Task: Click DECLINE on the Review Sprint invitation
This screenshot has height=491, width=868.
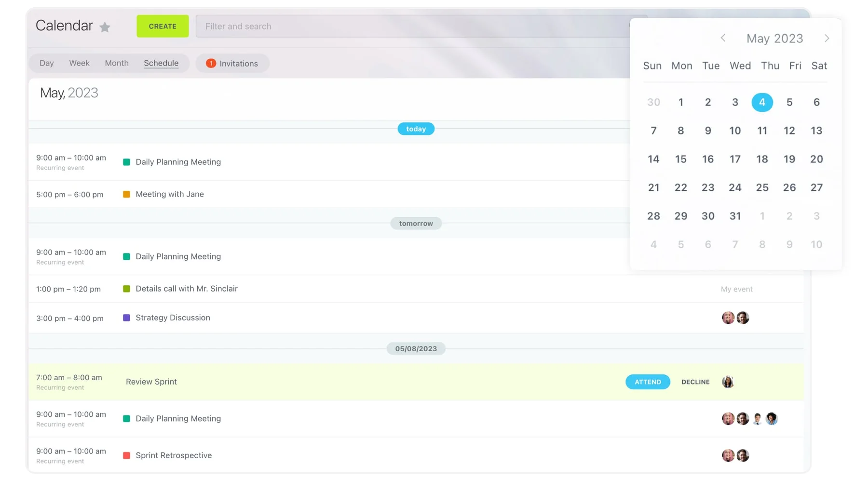Action: pyautogui.click(x=695, y=382)
